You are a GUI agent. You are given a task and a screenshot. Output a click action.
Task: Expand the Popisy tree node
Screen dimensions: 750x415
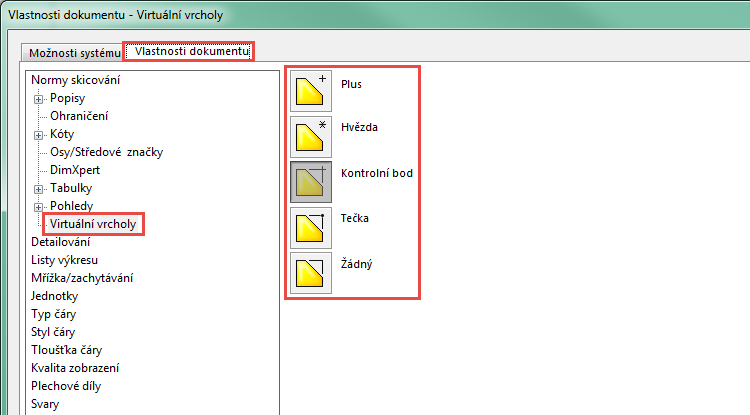click(39, 98)
